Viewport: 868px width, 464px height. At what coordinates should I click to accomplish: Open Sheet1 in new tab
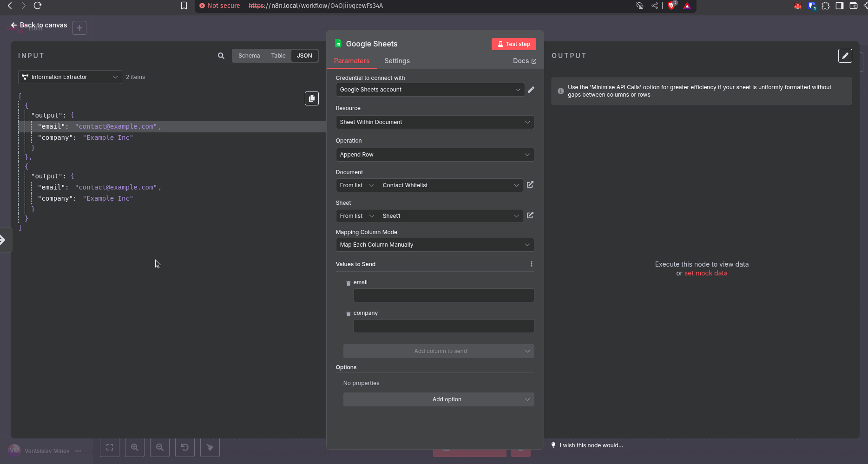530,216
